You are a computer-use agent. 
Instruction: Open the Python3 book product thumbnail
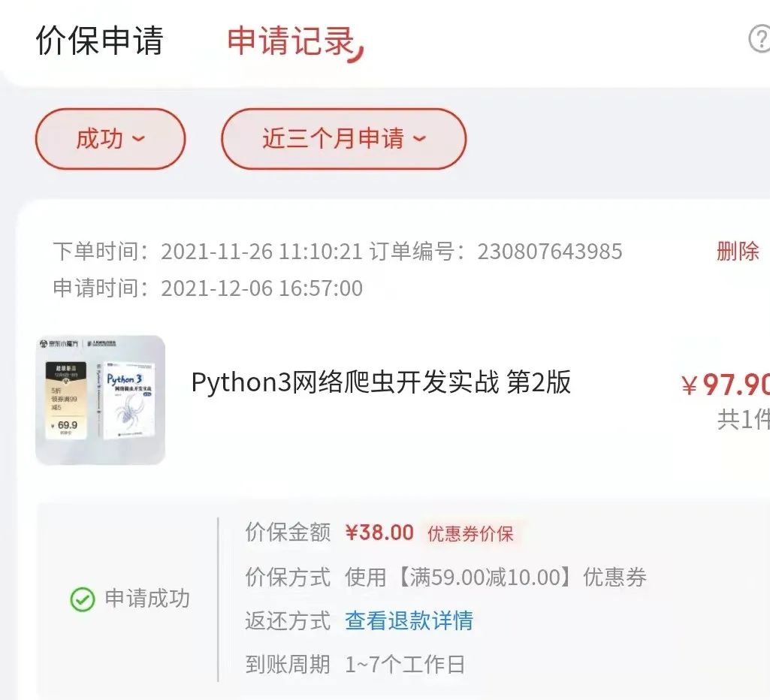100,400
